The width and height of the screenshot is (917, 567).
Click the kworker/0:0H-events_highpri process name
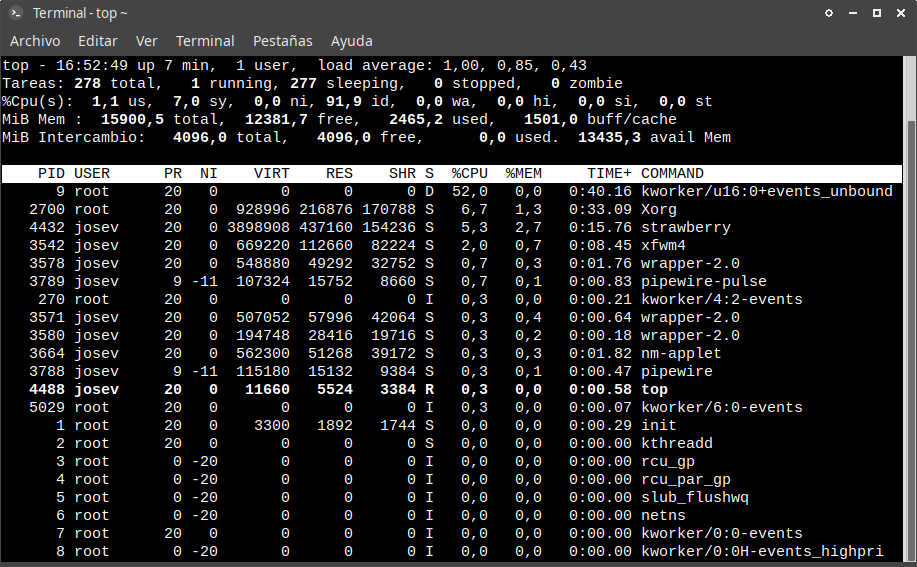tap(762, 552)
